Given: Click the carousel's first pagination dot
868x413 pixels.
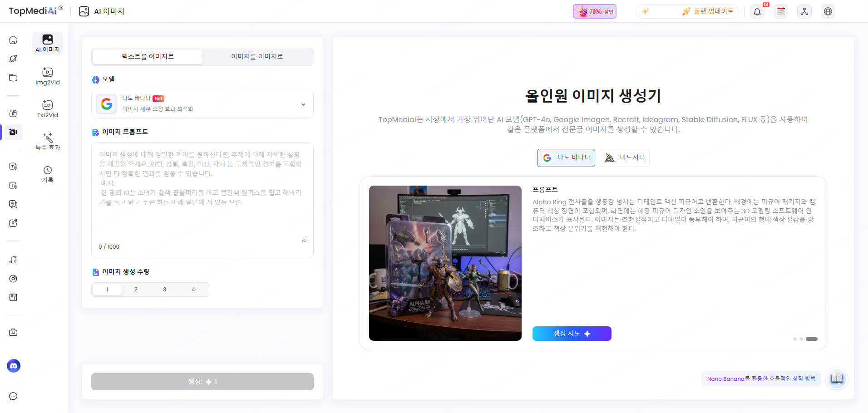Looking at the screenshot, I should click(x=794, y=339).
